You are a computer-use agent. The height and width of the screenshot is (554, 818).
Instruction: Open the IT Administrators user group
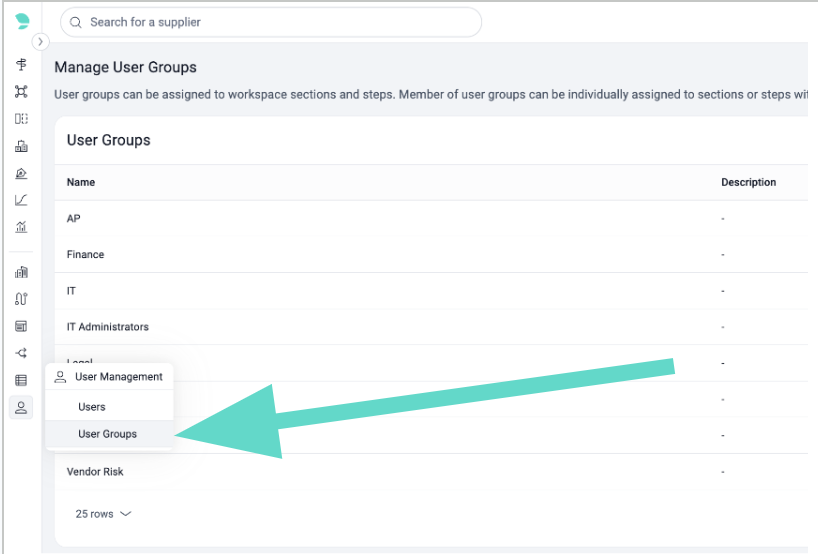[107, 327]
